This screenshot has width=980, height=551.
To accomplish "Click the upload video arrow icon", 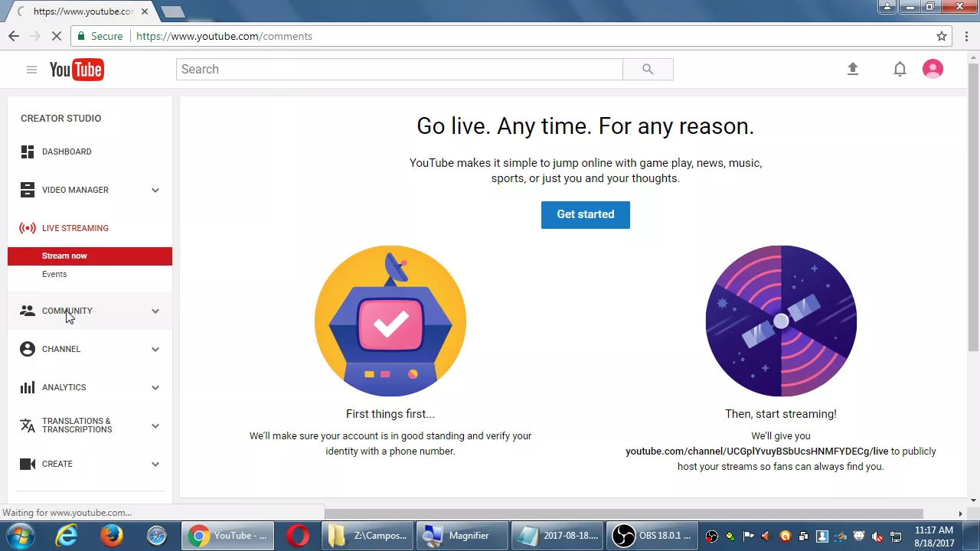I will coord(852,69).
